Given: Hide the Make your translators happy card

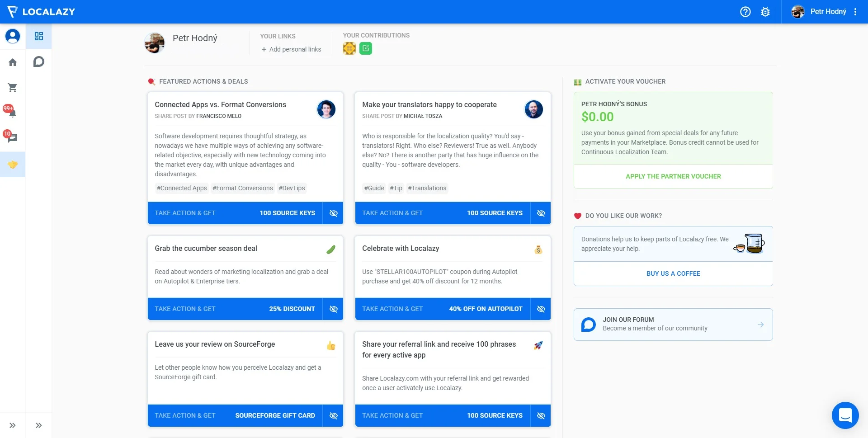Looking at the screenshot, I should pyautogui.click(x=541, y=213).
